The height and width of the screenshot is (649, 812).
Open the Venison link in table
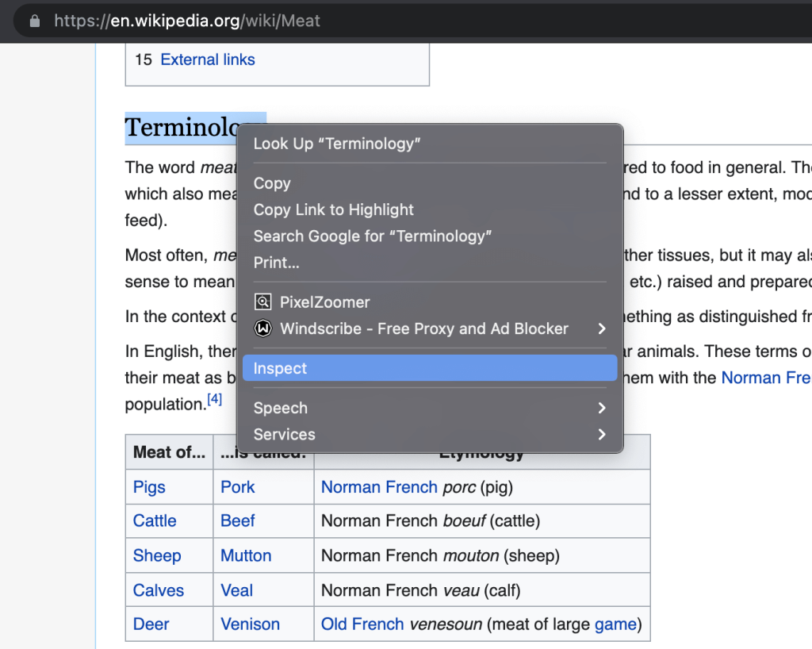point(250,624)
